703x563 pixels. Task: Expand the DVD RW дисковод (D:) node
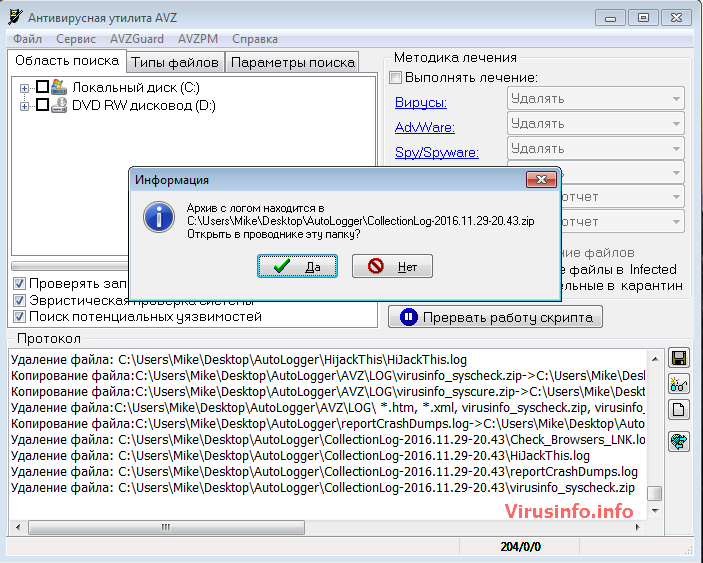click(x=24, y=106)
